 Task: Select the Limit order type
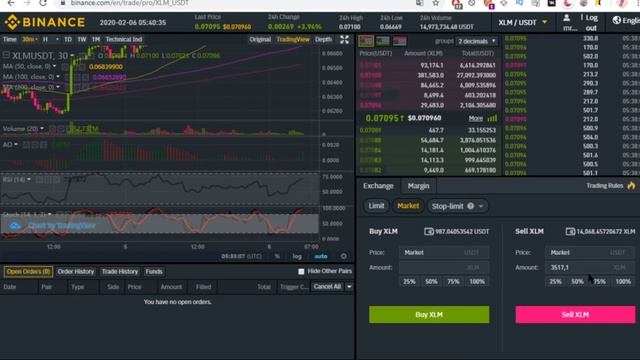pyautogui.click(x=376, y=206)
